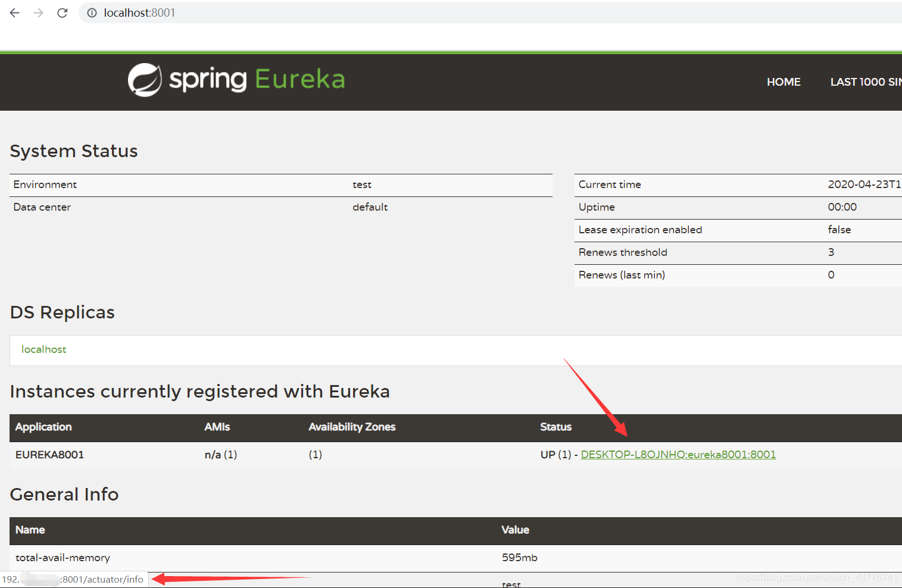The width and height of the screenshot is (902, 588).
Task: Select the total-avail-memory row name
Action: 63,558
